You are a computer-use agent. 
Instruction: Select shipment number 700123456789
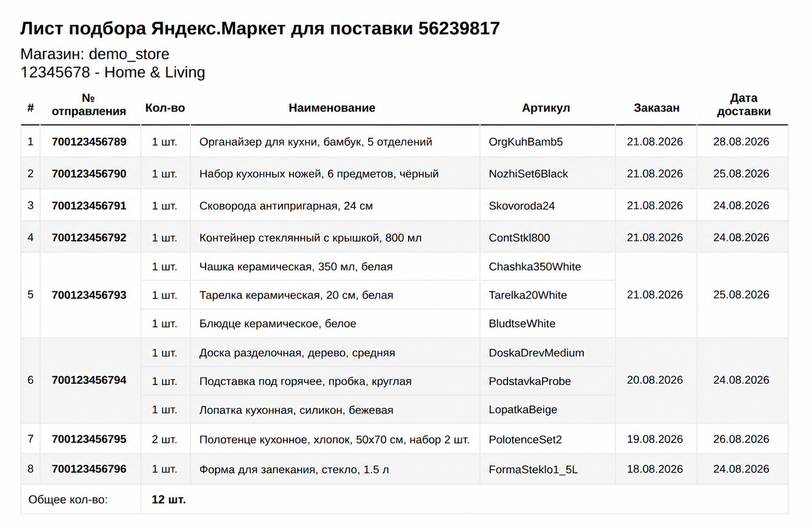pyautogui.click(x=89, y=142)
